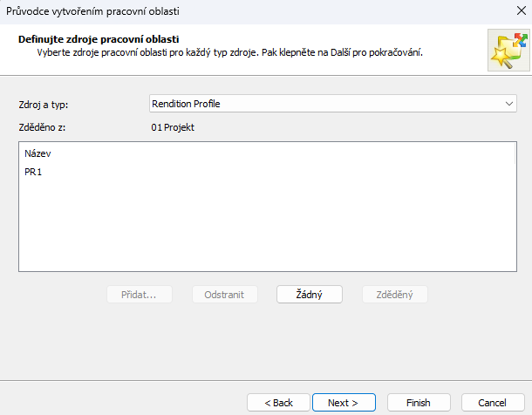Click the 01 Projekt inherited value
532x415 pixels.
[173, 127]
